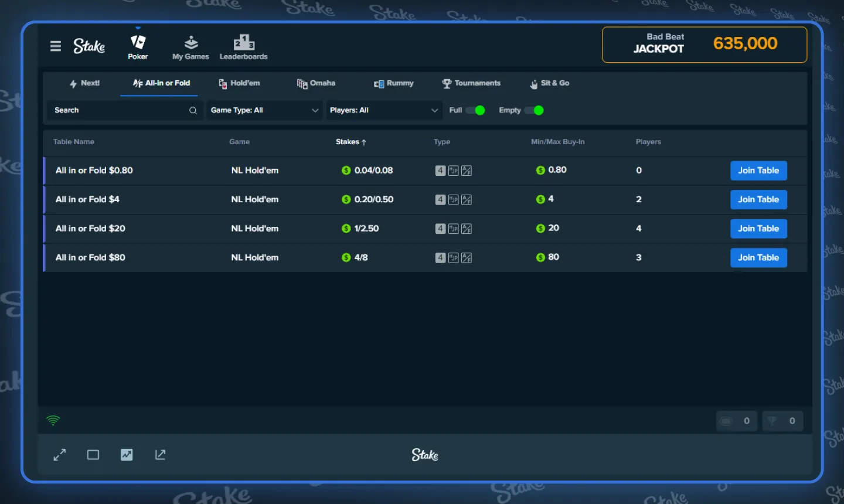844x504 pixels.
Task: Open the Poker cards section
Action: click(138, 47)
